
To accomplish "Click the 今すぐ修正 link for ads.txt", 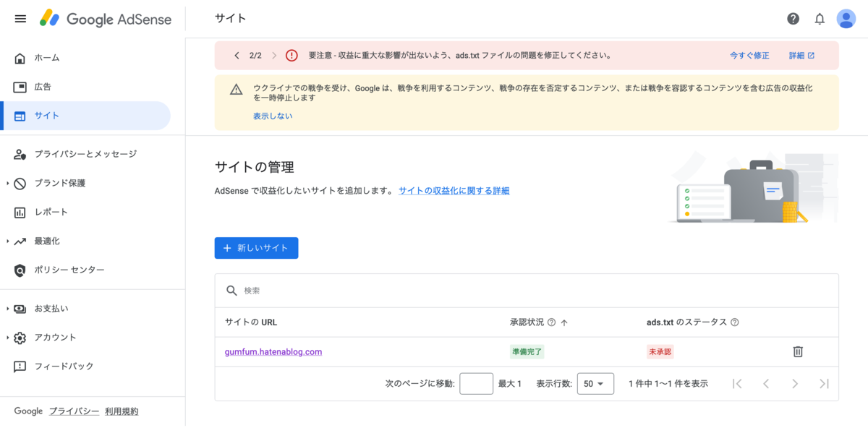I will (749, 55).
